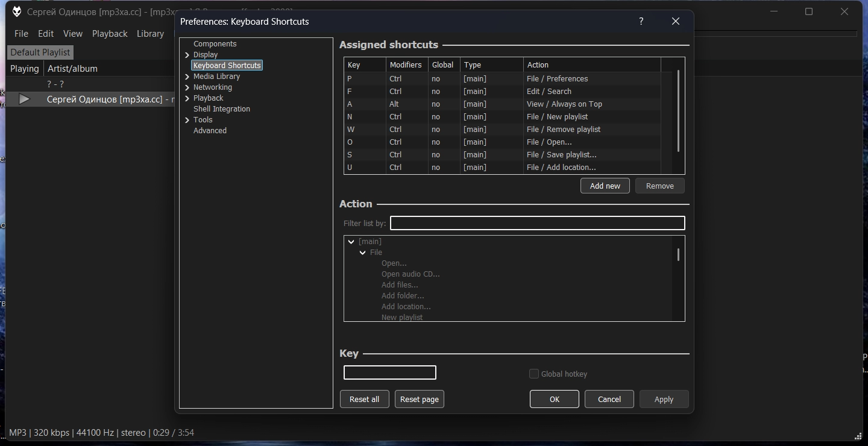Close the Preferences dialog
Screen dimensions: 868x446
tap(675, 21)
